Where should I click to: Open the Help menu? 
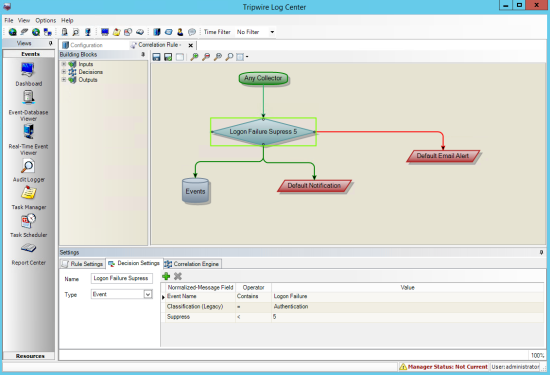[67, 20]
